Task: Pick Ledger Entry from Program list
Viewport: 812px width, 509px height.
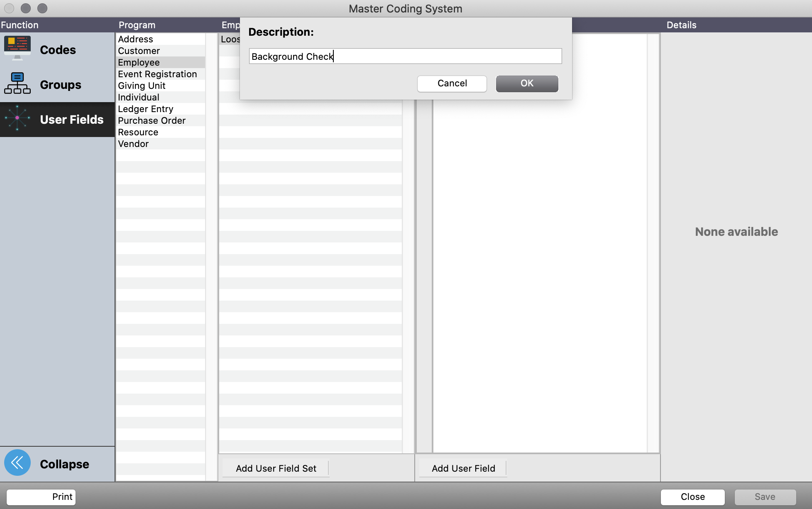Action: (145, 109)
